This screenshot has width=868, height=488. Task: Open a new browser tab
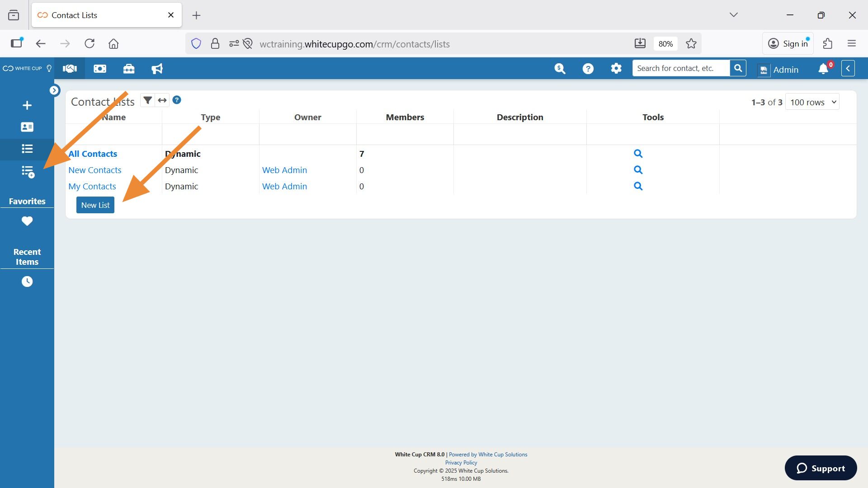click(x=196, y=15)
